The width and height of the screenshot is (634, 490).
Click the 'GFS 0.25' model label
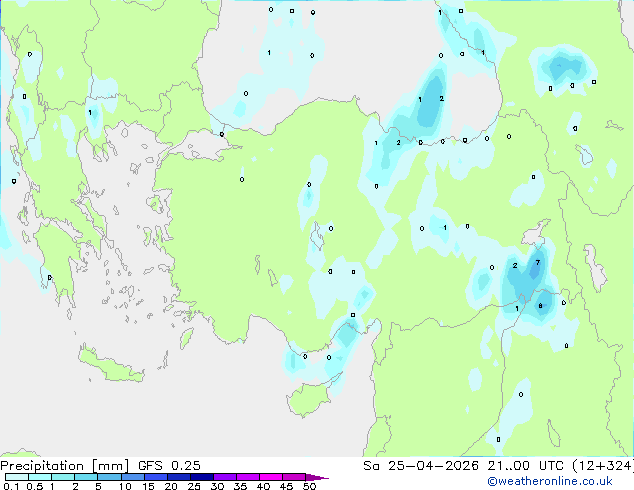[169, 466]
